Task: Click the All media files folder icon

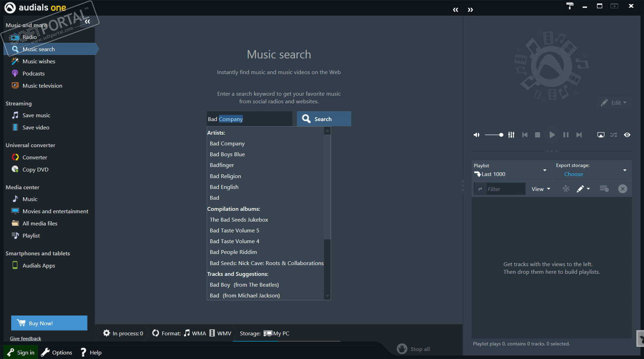Action: [x=15, y=223]
